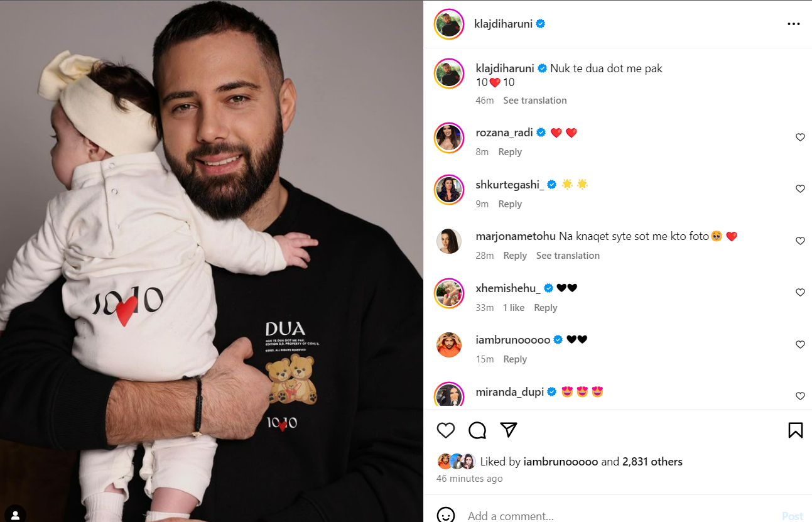Like rozana_radi's comment
This screenshot has height=522, width=812.
800,137
